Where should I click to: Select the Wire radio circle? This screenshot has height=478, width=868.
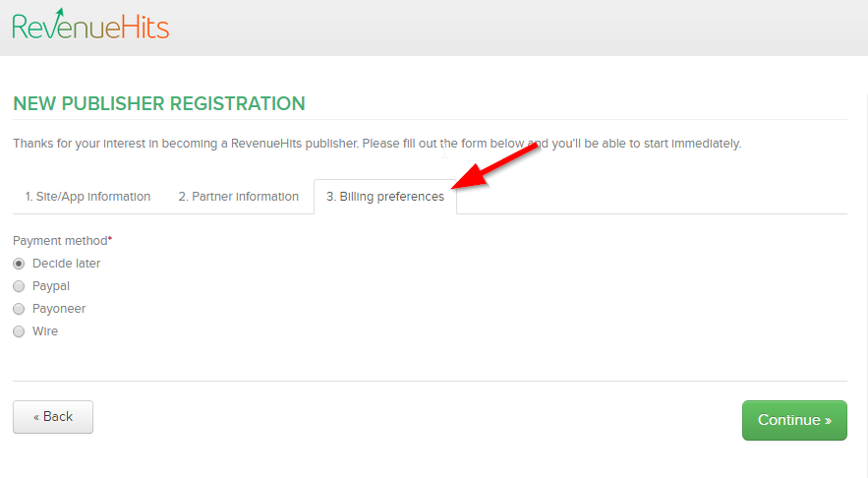tap(19, 331)
